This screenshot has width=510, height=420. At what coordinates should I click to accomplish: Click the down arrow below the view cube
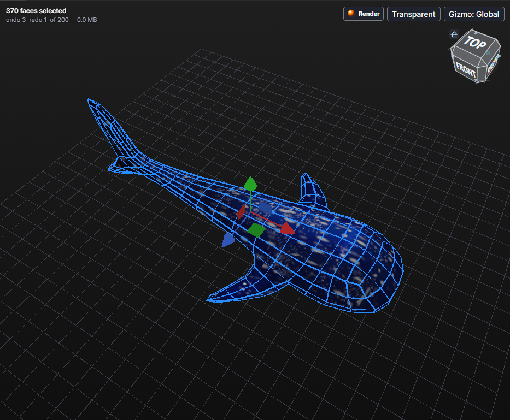476,80
